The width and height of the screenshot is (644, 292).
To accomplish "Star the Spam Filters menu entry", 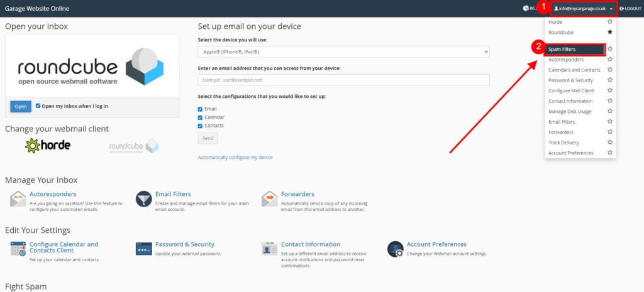I will 610,49.
